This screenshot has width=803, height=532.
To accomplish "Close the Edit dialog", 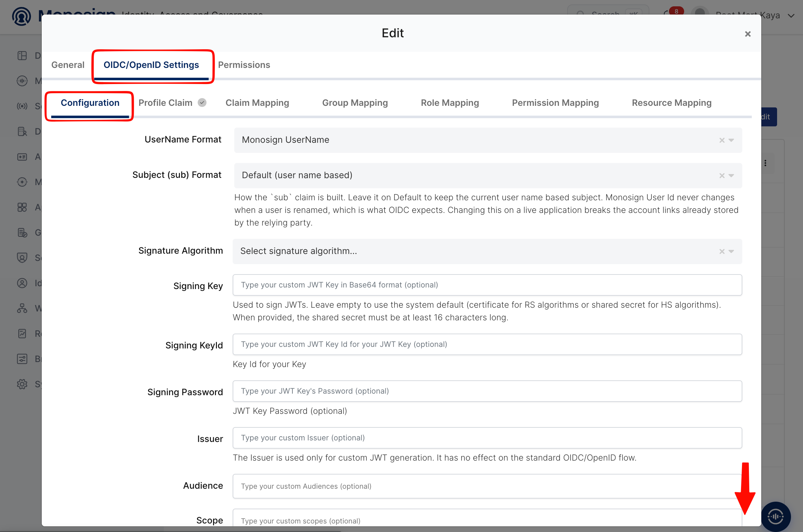I will pyautogui.click(x=747, y=34).
